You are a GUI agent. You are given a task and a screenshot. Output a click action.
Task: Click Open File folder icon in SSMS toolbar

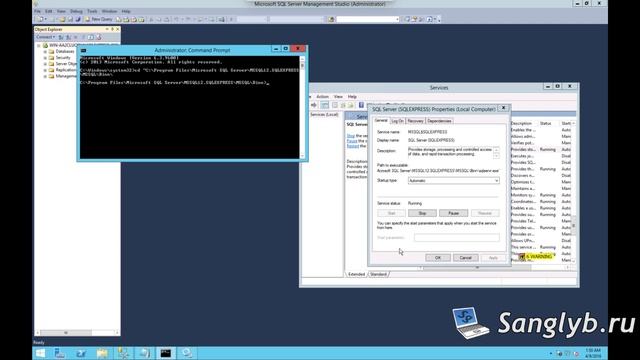(62, 19)
